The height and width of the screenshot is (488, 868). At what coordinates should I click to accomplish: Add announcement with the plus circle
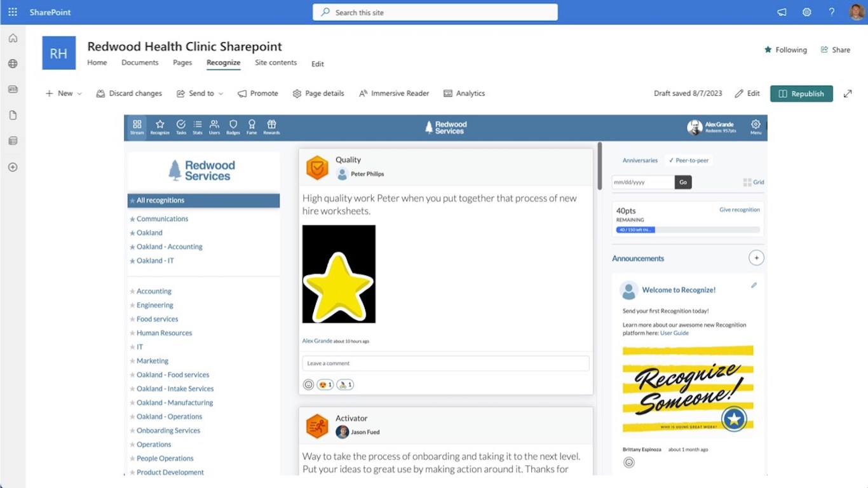pos(756,258)
